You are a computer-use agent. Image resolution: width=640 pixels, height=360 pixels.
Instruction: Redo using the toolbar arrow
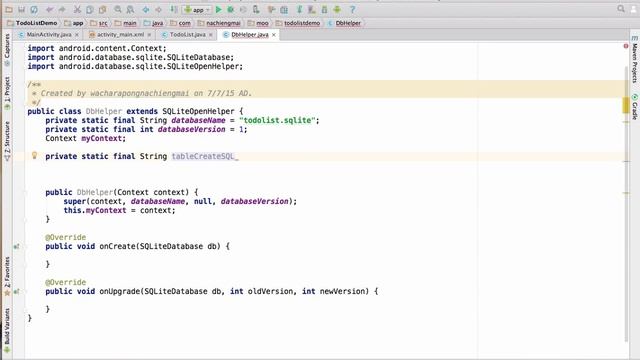click(x=62, y=9)
